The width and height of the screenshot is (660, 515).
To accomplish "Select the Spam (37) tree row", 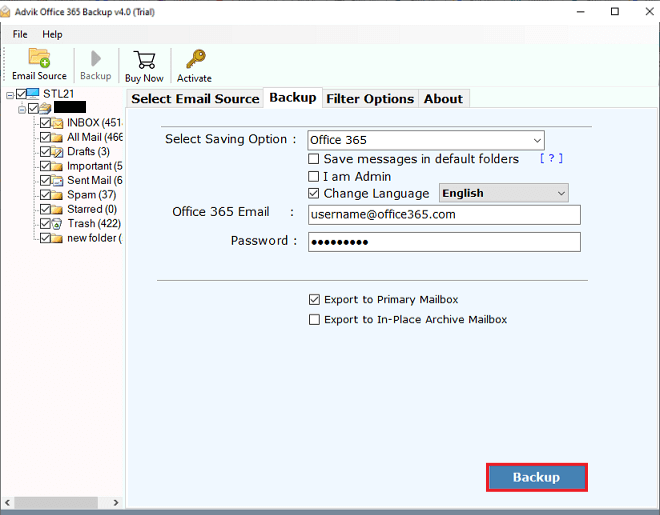I will tap(92, 195).
